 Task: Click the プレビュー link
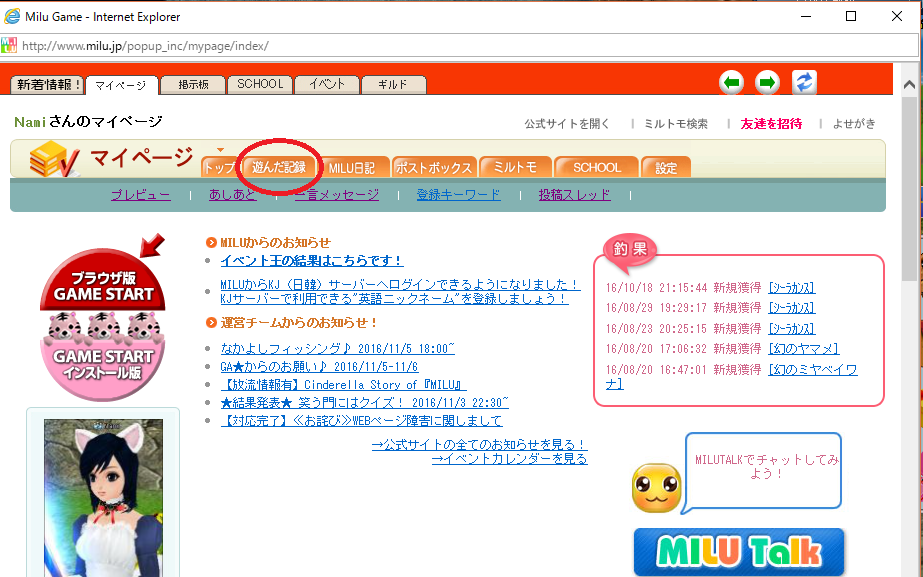(x=140, y=195)
